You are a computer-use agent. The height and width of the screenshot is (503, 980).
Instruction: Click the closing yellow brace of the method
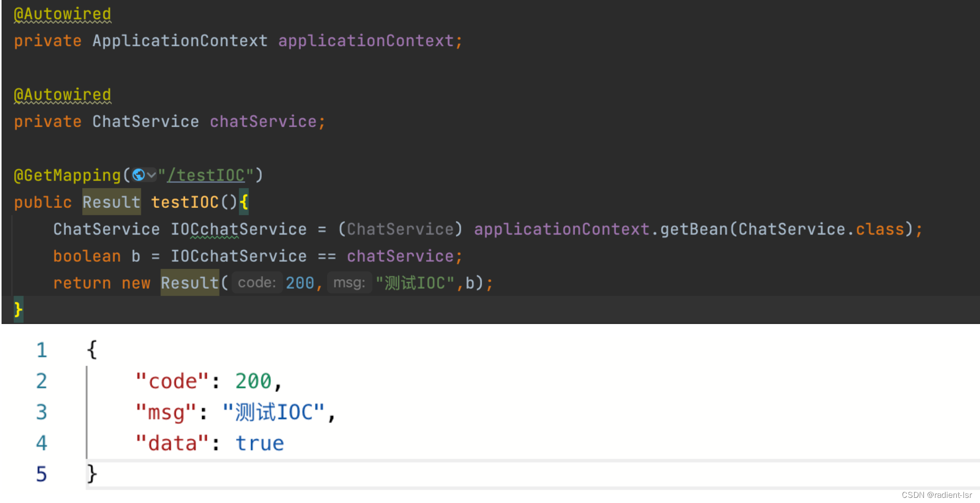pos(19,310)
